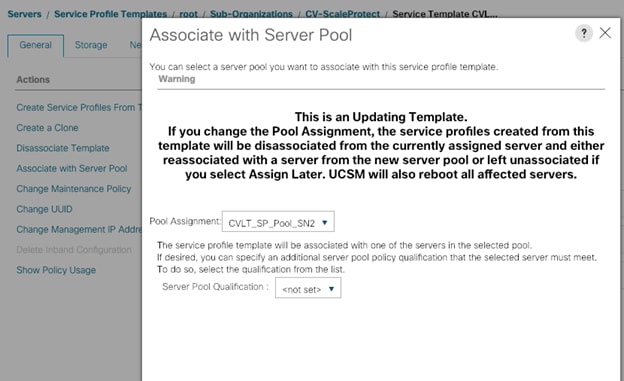The image size is (624, 381).
Task: Click the Disassociate Template action
Action: pos(63,148)
